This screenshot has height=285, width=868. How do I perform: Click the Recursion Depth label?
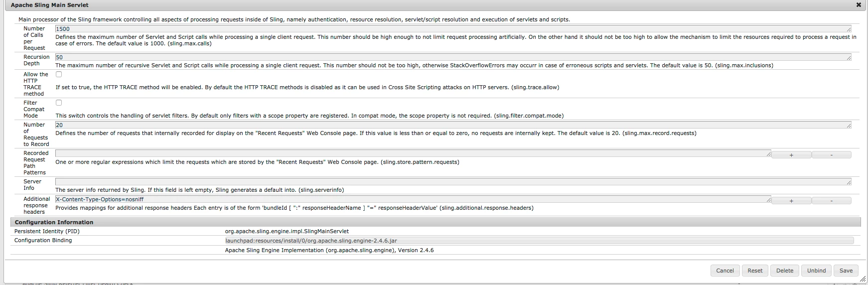[36, 60]
